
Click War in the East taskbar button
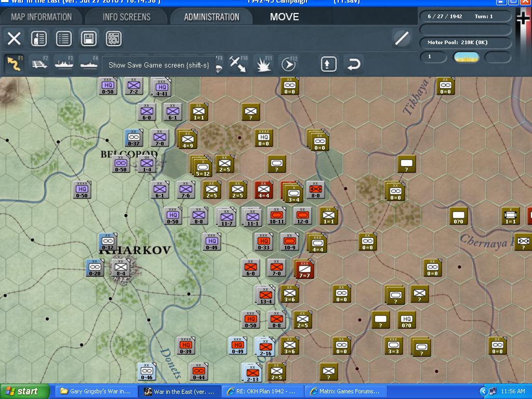pos(180,391)
